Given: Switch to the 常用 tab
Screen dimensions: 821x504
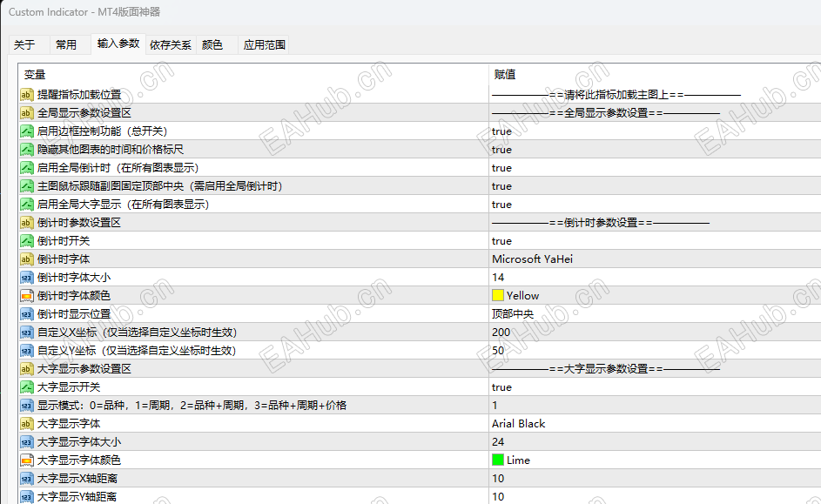Looking at the screenshot, I should [x=71, y=45].
